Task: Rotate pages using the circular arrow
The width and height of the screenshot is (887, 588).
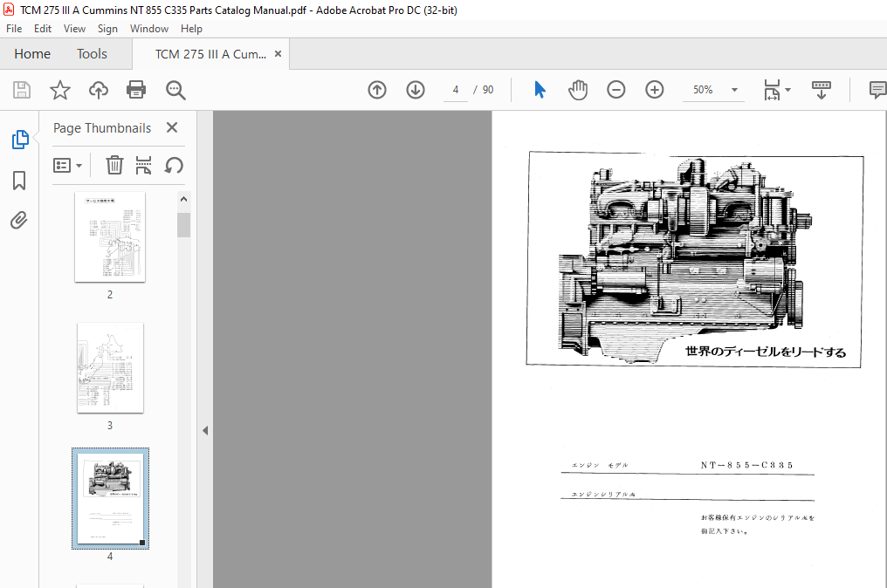Action: [x=174, y=165]
